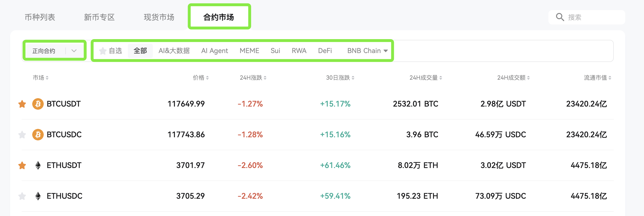Screen dimensions: 644x216
Task: Click the -2.60% 24H change value
Action: tap(250, 165)
